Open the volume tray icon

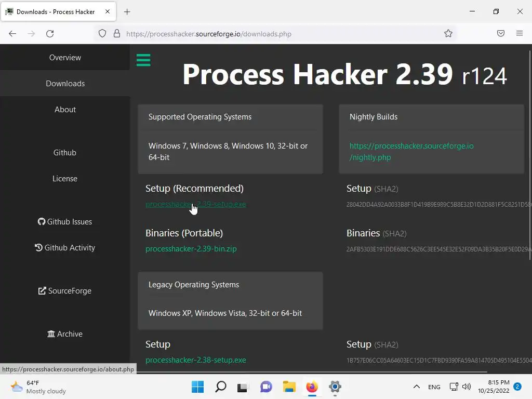point(467,387)
